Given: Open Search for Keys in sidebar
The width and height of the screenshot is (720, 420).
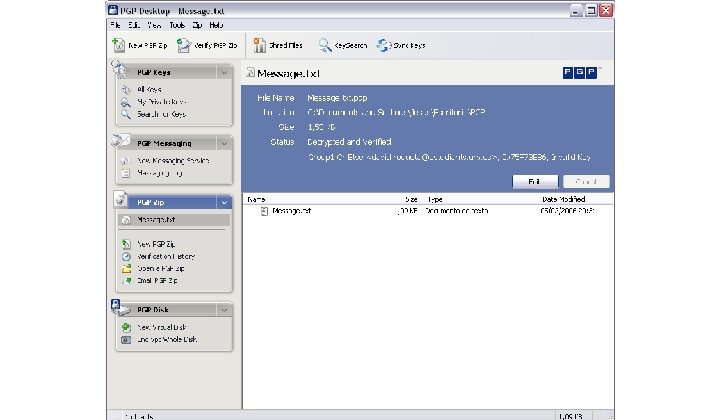Looking at the screenshot, I should pos(161,114).
